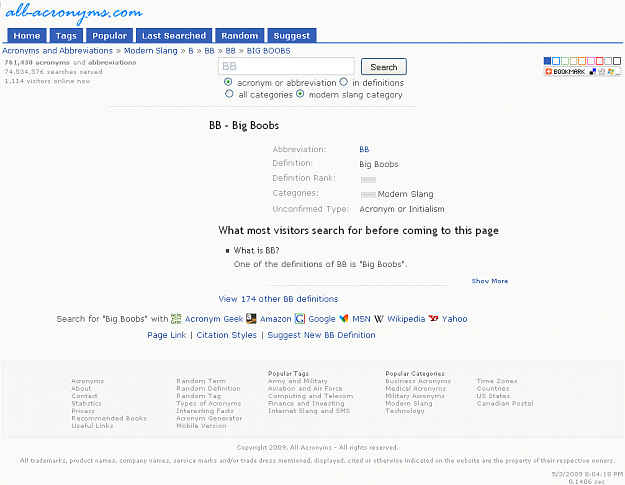The height and width of the screenshot is (485, 625).
Task: Select modern slang category radio option
Action: pos(300,94)
